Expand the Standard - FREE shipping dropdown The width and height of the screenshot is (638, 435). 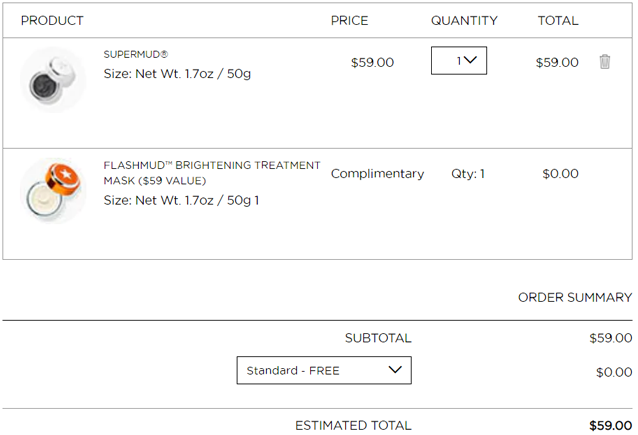[x=324, y=370]
